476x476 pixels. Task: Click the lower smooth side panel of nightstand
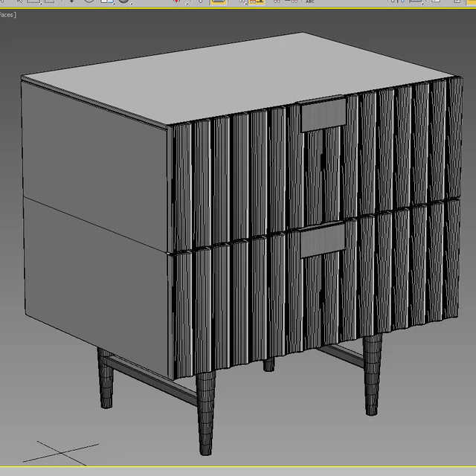coord(96,286)
